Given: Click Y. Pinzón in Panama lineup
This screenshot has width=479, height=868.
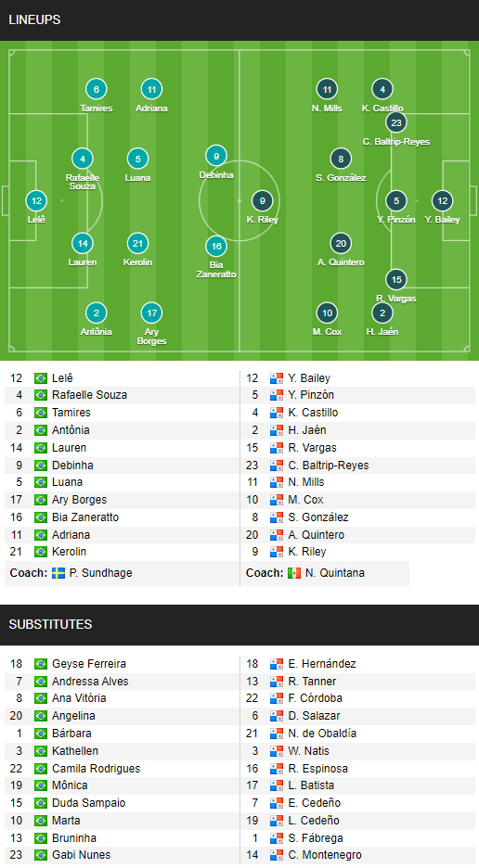Looking at the screenshot, I should click(x=311, y=395).
